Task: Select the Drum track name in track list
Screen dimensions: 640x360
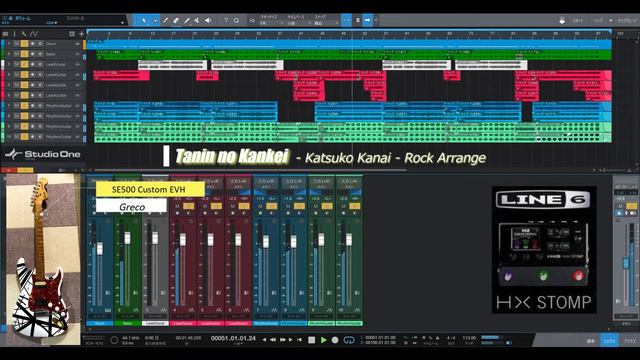Action: tap(51, 43)
